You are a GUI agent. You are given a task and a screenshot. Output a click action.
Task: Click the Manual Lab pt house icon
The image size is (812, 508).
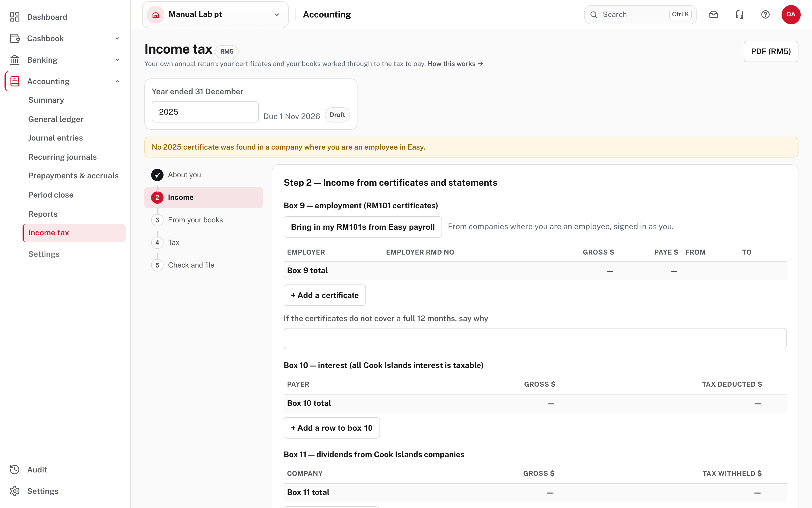[156, 14]
